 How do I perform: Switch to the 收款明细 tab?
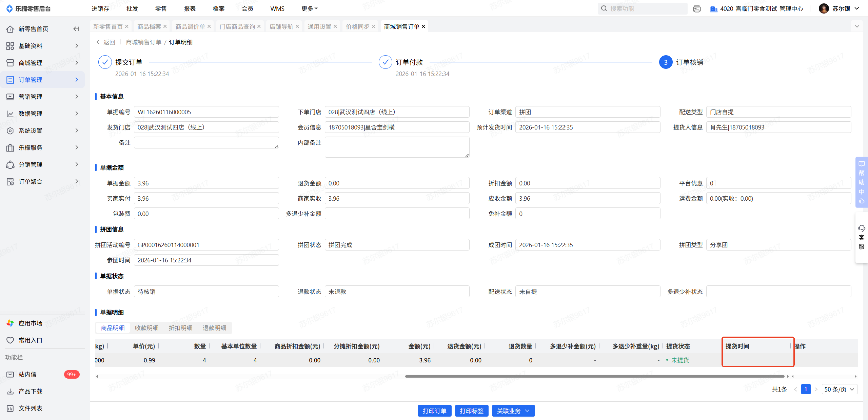pyautogui.click(x=146, y=328)
